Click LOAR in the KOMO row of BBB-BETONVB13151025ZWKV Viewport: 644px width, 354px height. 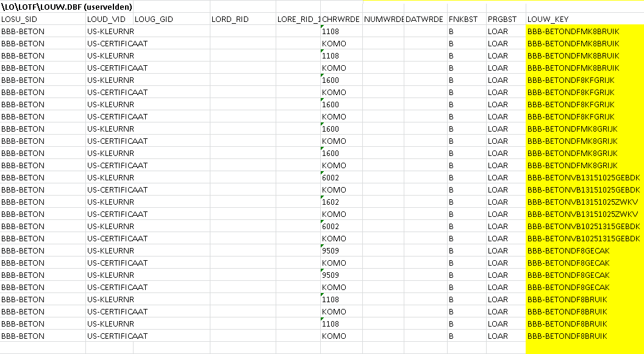(x=506, y=214)
